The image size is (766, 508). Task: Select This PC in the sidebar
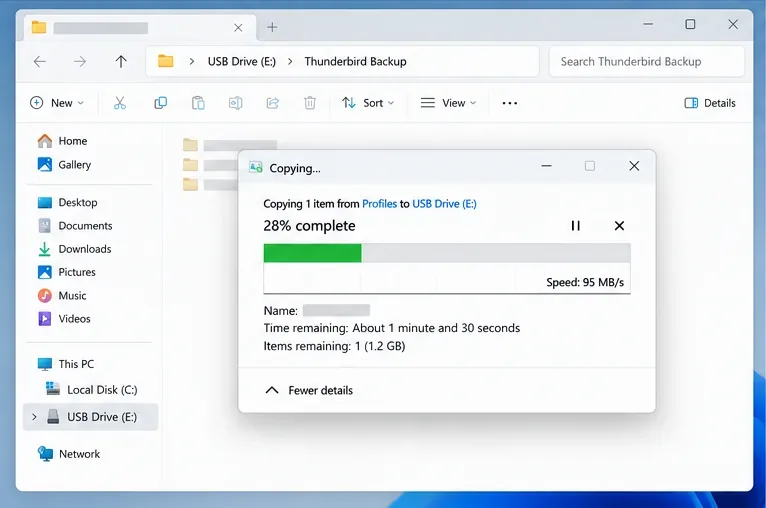(x=66, y=364)
